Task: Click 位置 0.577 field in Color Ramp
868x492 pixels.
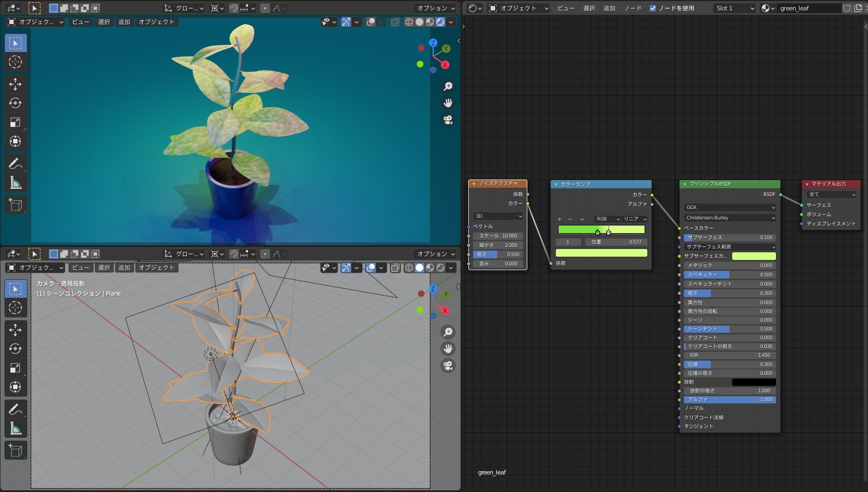Action: [617, 242]
